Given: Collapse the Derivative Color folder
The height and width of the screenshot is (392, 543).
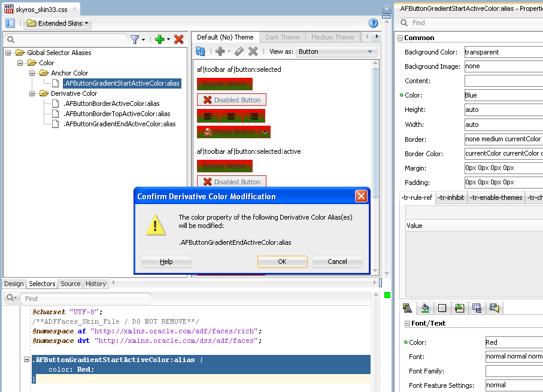Looking at the screenshot, I should point(32,93).
